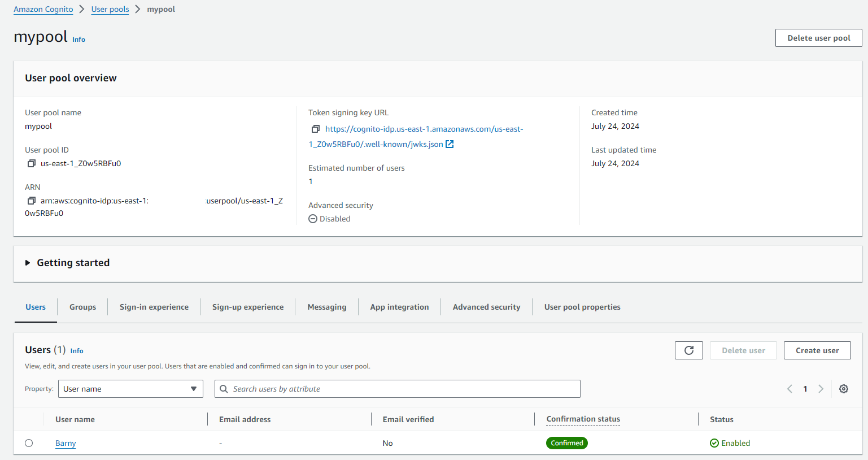868x460 pixels.
Task: Click the Created time value July 24, 2024
Action: coord(615,126)
